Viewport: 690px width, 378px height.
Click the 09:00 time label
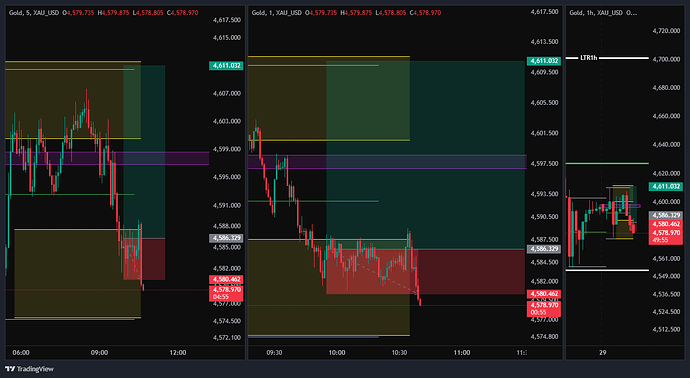[99, 352]
